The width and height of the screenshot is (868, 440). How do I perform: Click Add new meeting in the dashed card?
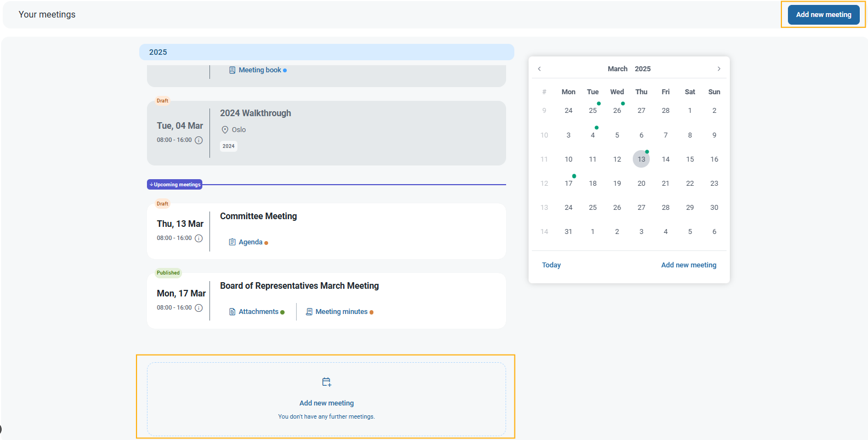click(327, 403)
